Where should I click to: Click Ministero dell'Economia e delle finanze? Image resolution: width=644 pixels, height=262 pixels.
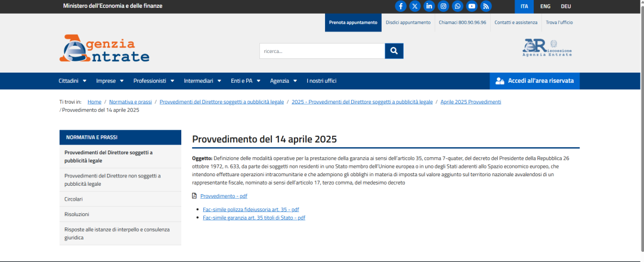[113, 6]
